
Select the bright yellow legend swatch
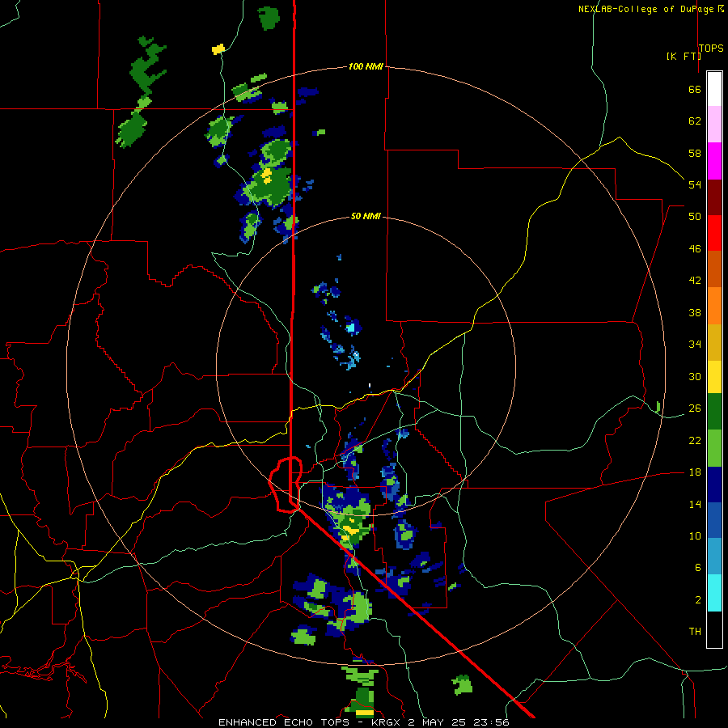point(714,377)
